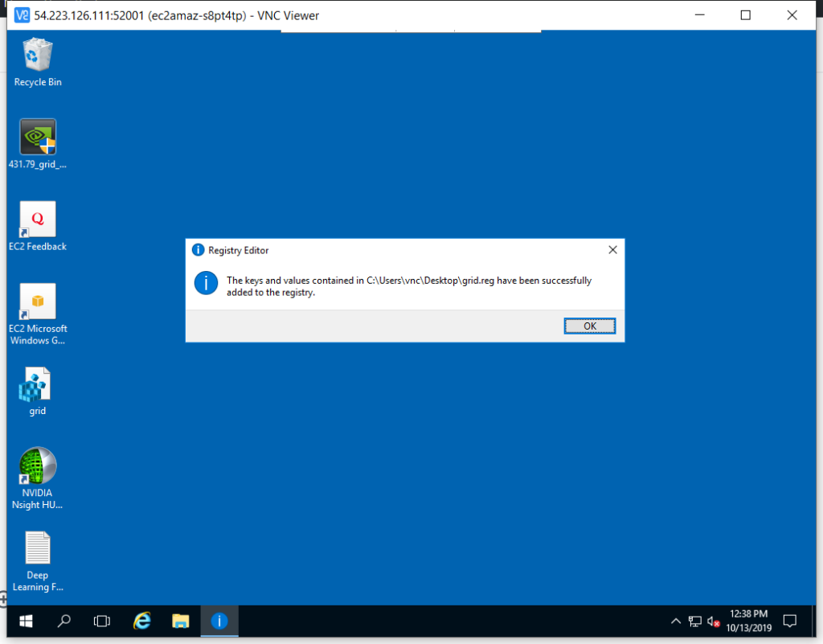Select the 431.79_grid NVIDIA installer icon

click(38, 138)
